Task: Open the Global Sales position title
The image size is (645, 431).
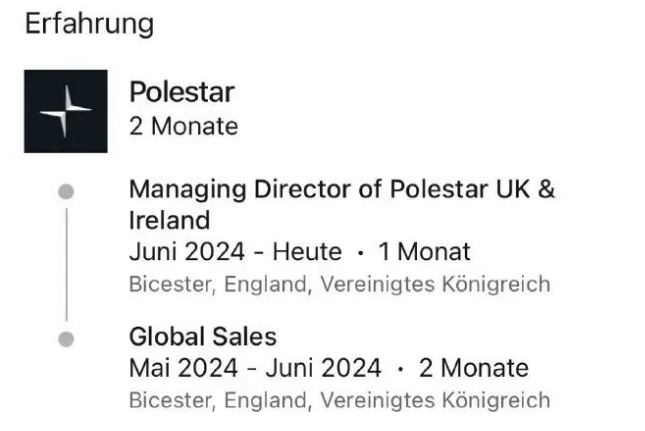Action: (x=203, y=337)
